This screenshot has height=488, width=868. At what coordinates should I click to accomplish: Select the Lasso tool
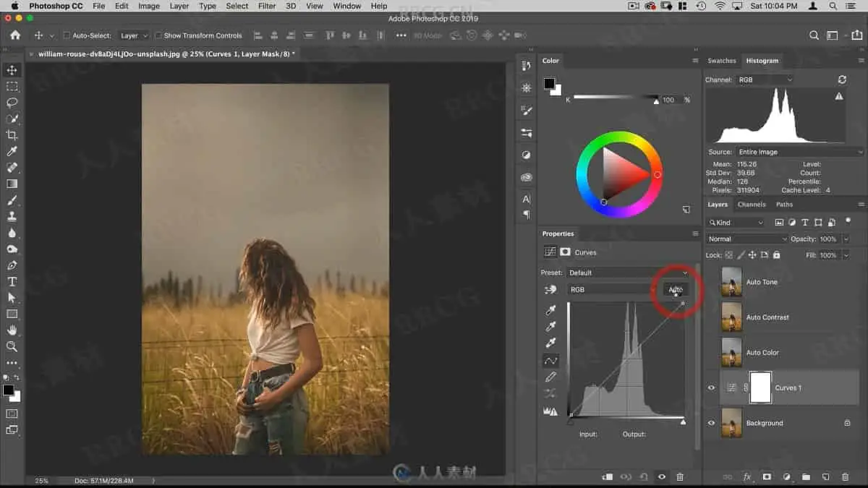(x=12, y=103)
